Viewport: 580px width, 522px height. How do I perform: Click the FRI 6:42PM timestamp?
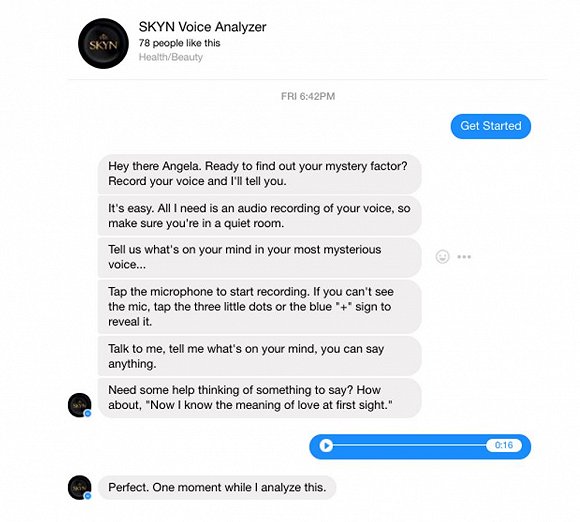[x=308, y=96]
